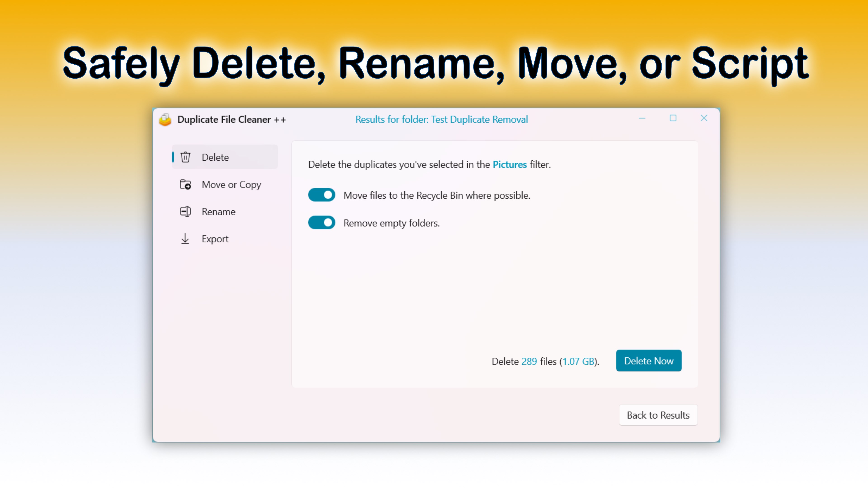This screenshot has width=868, height=488.
Task: Click the 289 files count text
Action: tap(529, 361)
